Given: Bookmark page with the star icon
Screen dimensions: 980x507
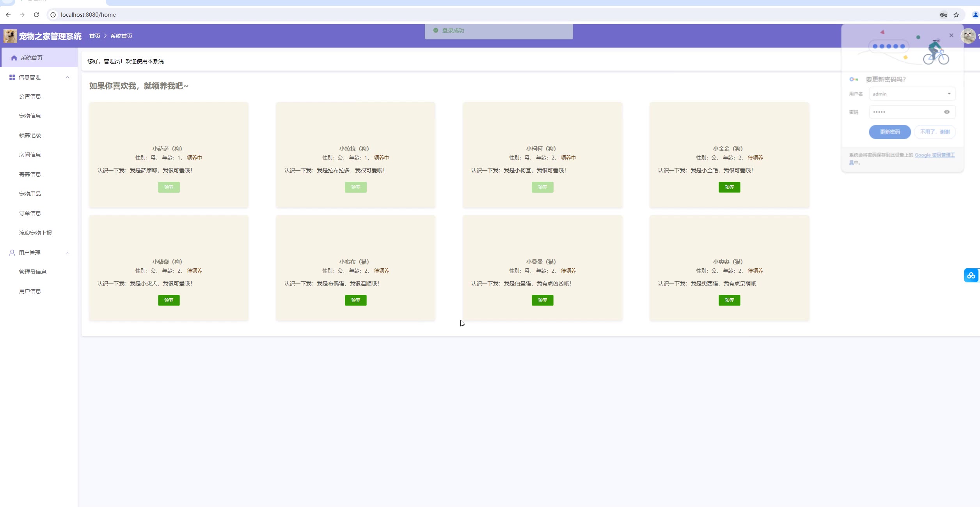Looking at the screenshot, I should 956,15.
